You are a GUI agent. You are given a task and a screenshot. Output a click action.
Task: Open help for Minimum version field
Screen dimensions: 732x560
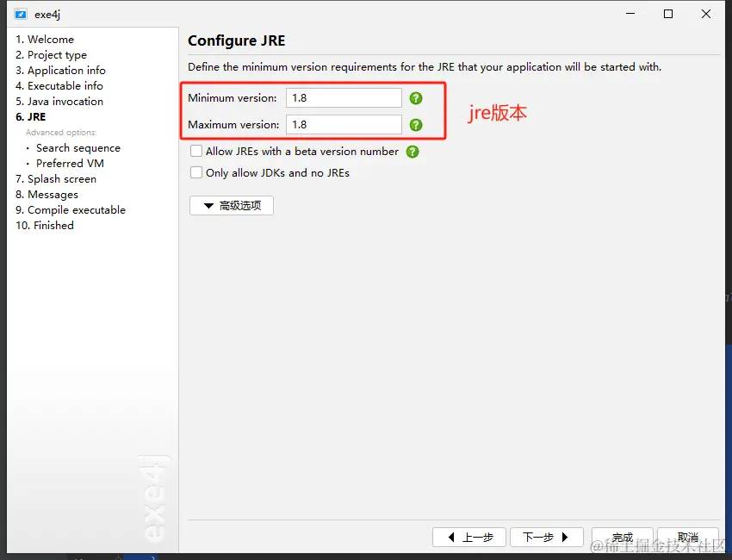click(x=415, y=98)
